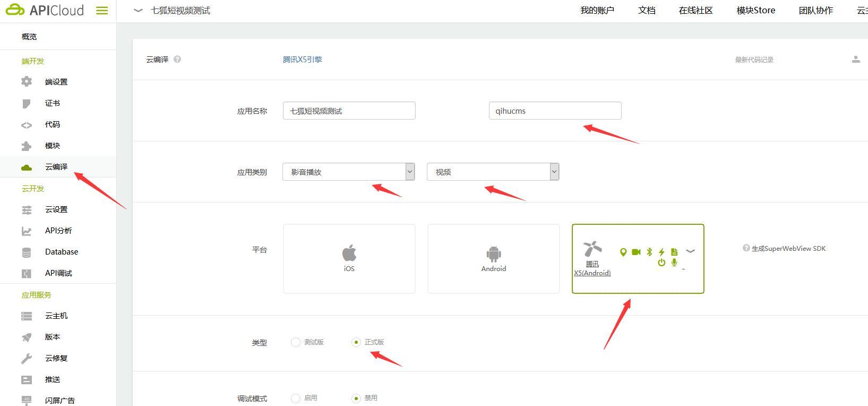Click the 云设置 sliders icon

(27, 210)
